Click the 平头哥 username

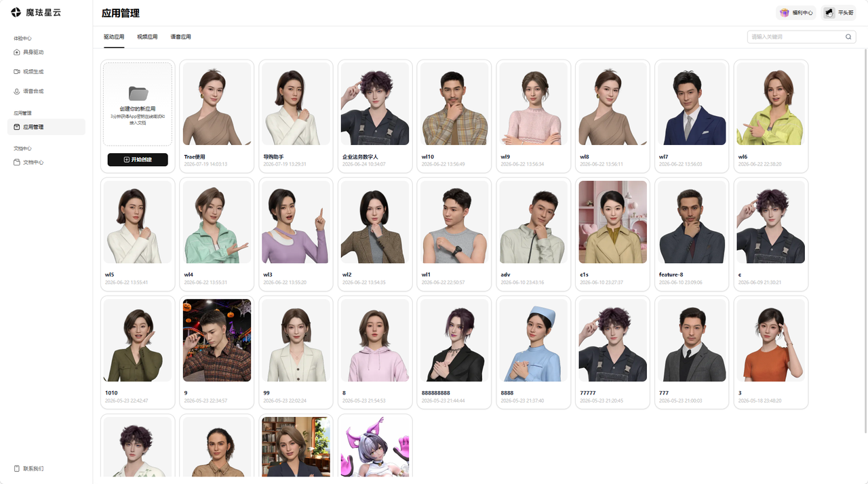[x=846, y=13]
